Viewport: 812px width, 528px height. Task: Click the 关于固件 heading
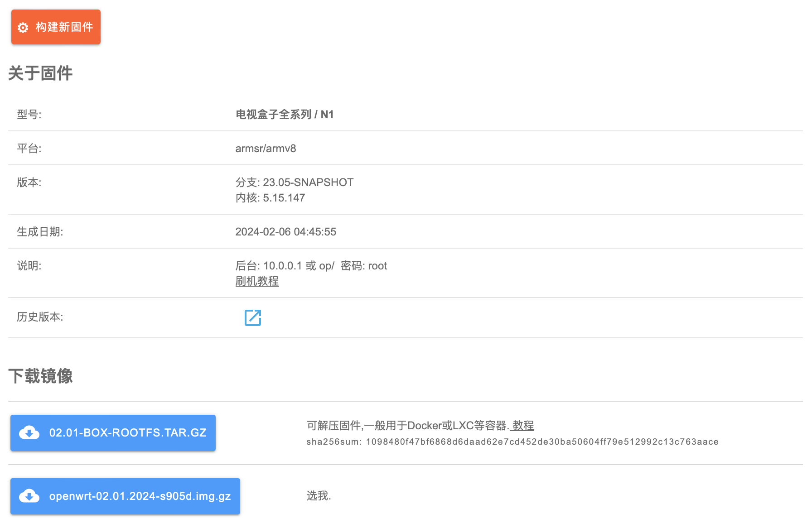40,73
